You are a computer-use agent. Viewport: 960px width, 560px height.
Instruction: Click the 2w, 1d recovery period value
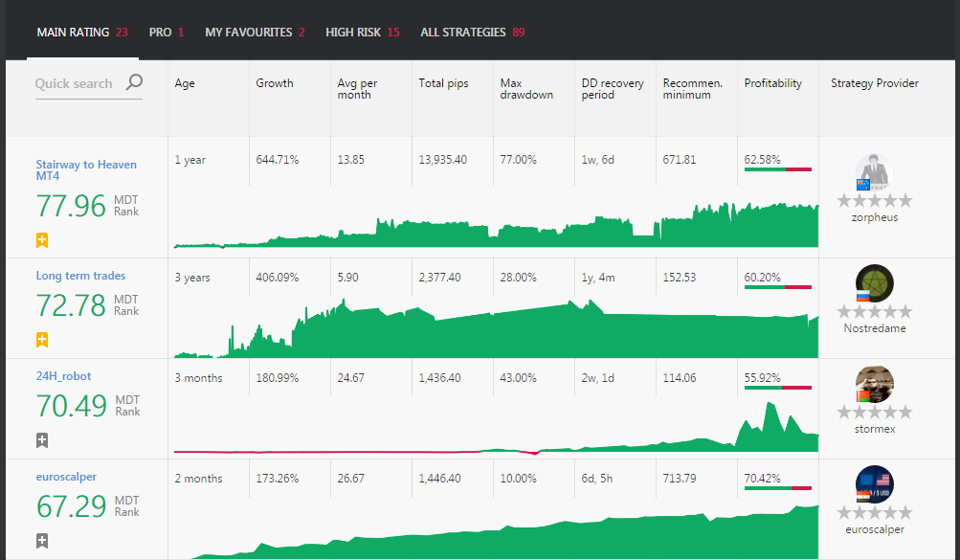(x=597, y=377)
